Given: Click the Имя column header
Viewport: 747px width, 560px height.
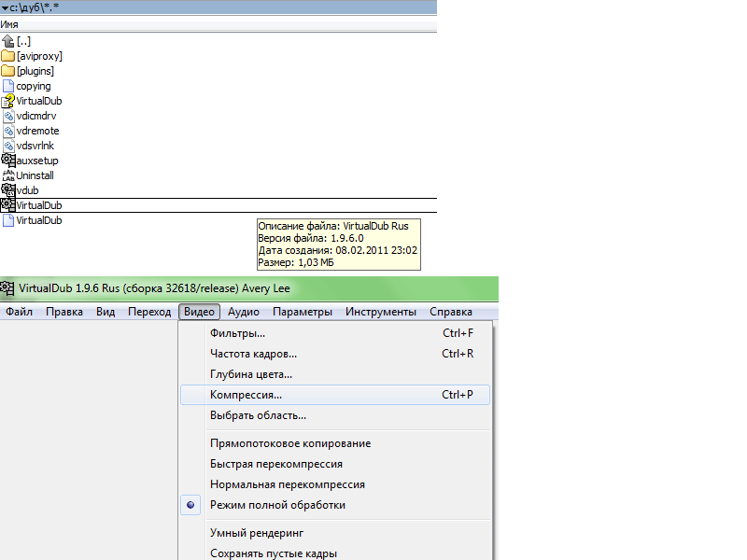Looking at the screenshot, I should coord(9,24).
